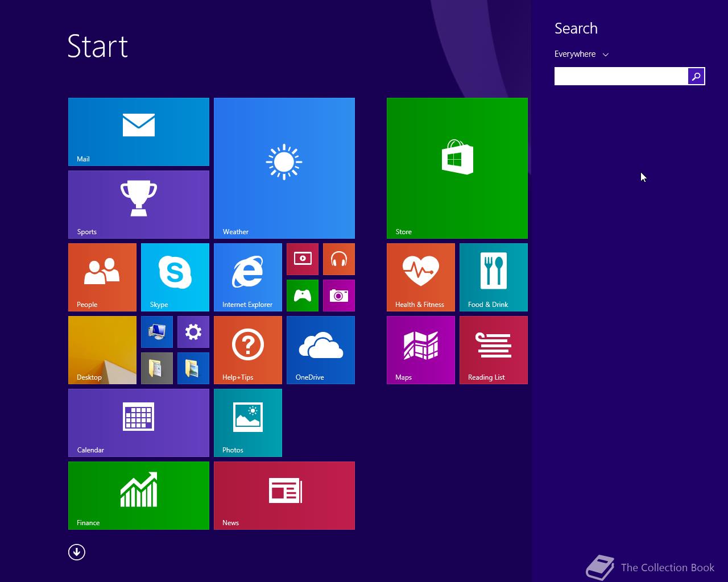Open the small This PC computer tile
728x582 pixels.
[x=157, y=332]
